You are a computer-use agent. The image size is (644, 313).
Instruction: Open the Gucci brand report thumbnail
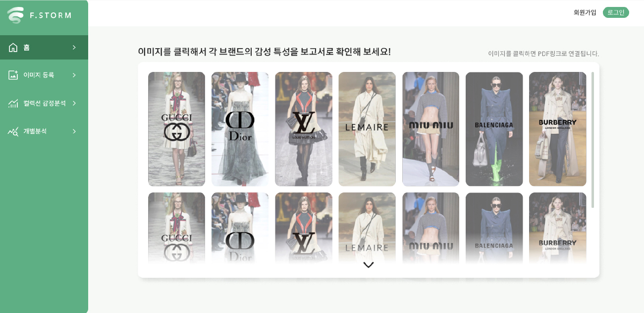tap(176, 129)
